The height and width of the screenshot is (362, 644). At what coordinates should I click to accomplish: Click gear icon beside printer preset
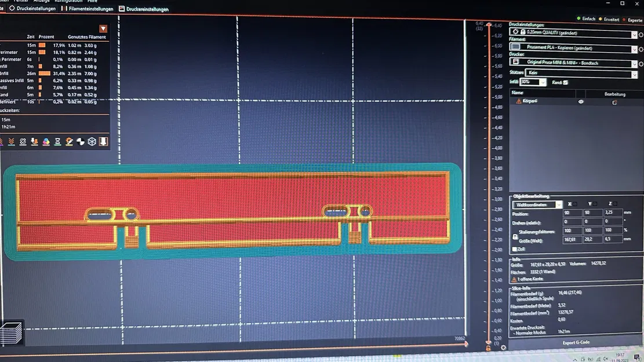coord(641,64)
